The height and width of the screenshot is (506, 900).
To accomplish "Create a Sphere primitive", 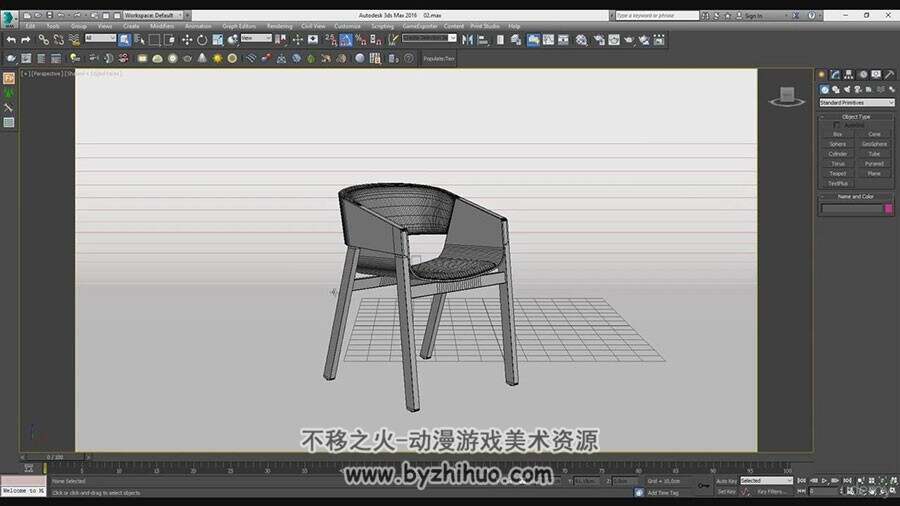I will pos(837,144).
